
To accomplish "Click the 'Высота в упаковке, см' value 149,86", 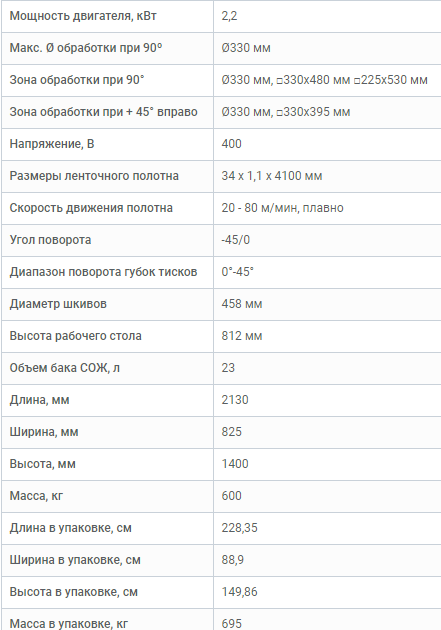I will (x=239, y=592).
